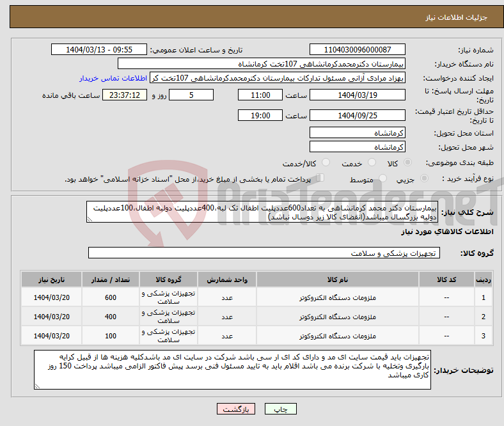Click the need date 1404/03/20 in row 3
Viewport: 504px width, 426px height.
51,336
